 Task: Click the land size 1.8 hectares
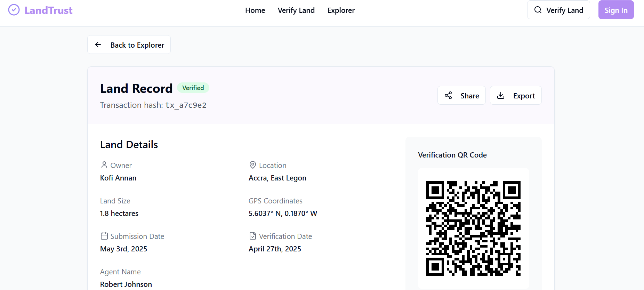click(x=119, y=214)
